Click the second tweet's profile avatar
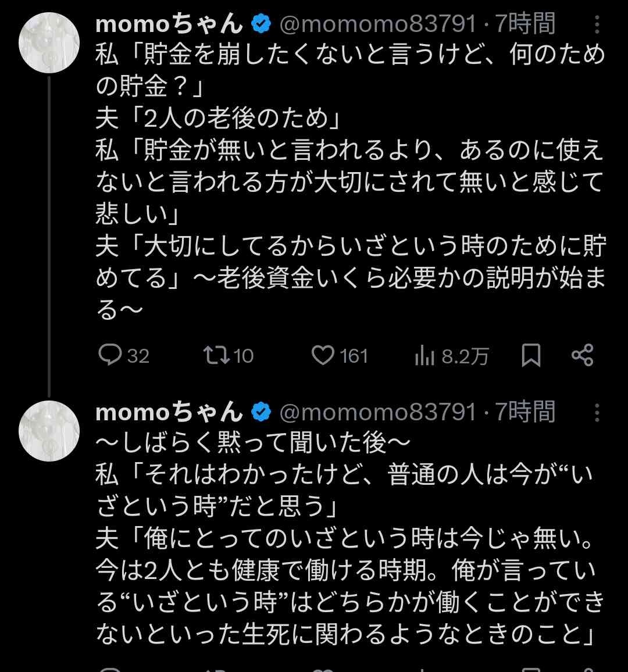This screenshot has height=672, width=628. [49, 431]
